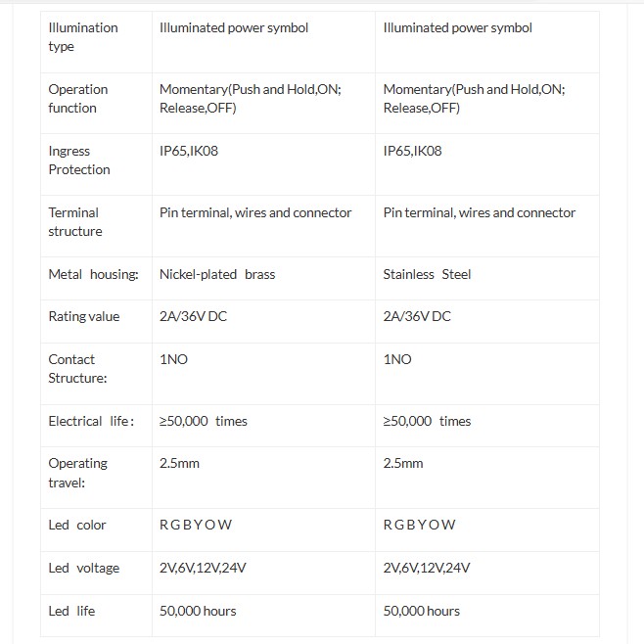Select 1NO contact for nickel-plated brass model
Screen dimensions: 644x644
pyautogui.click(x=173, y=359)
